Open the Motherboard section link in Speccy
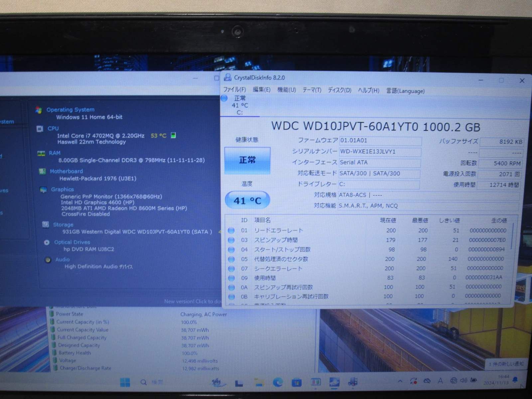 66,171
